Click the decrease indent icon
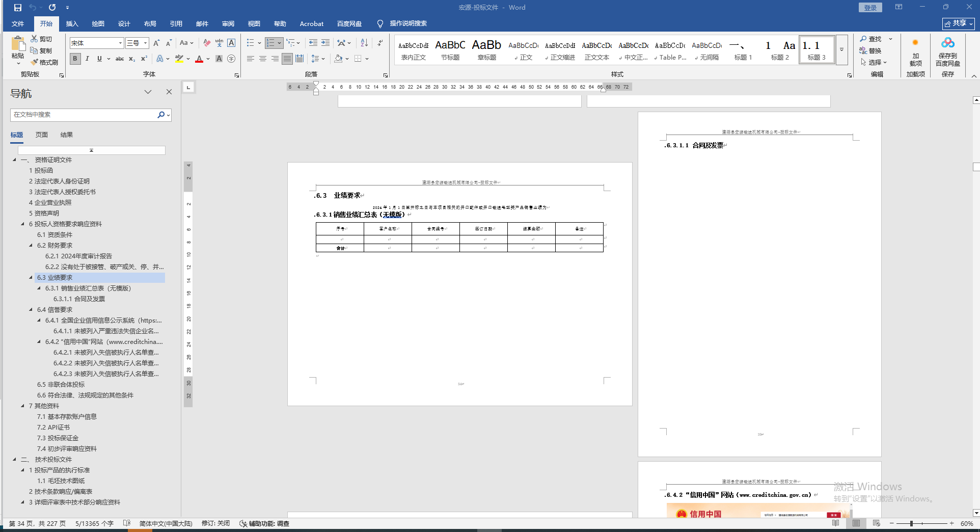Image resolution: width=980 pixels, height=532 pixels. tap(313, 43)
